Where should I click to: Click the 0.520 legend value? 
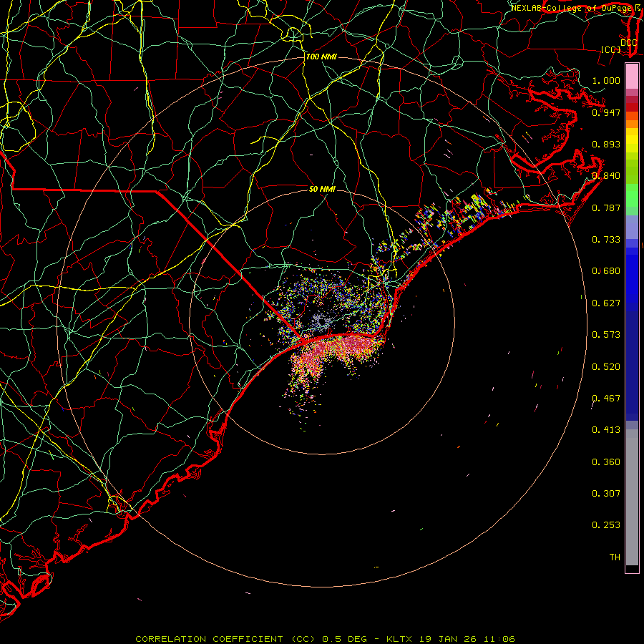tap(606, 367)
